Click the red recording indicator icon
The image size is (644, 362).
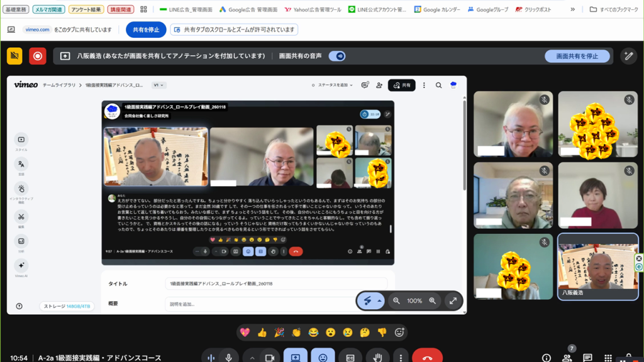pos(38,56)
